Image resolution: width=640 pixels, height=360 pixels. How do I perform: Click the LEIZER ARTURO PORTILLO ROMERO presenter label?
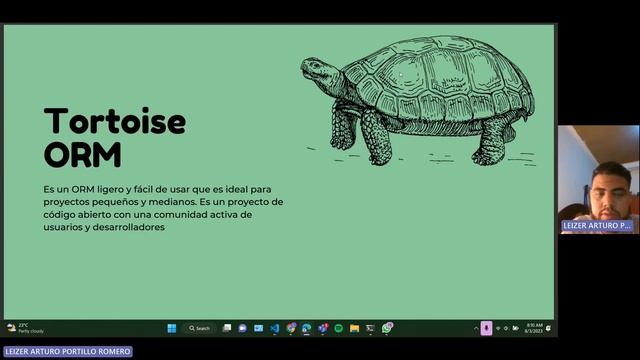(68, 351)
